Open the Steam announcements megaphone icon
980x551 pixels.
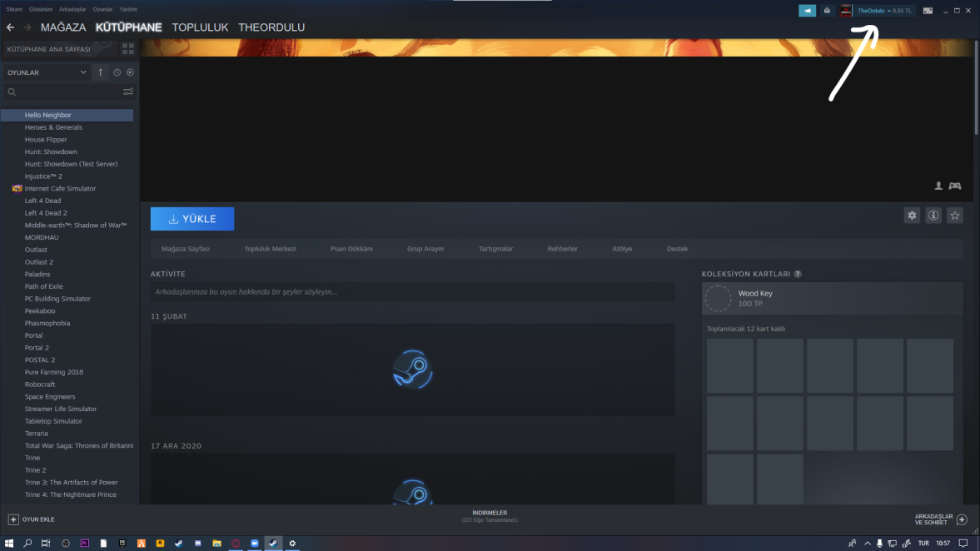[807, 11]
